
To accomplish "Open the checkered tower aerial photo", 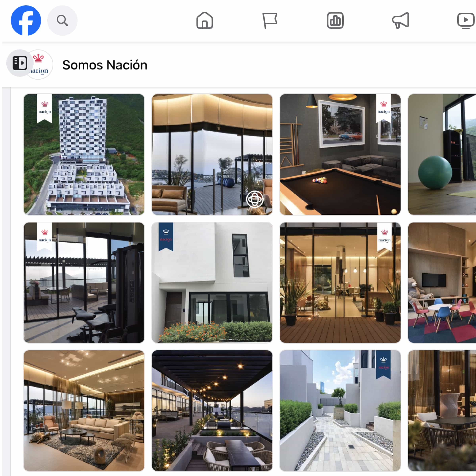I will coord(84,155).
